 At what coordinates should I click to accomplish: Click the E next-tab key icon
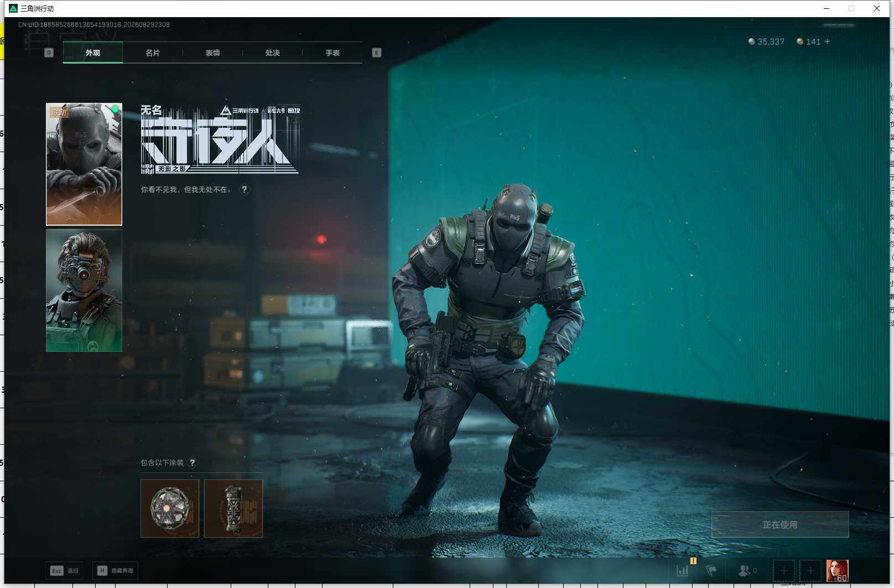(x=377, y=53)
